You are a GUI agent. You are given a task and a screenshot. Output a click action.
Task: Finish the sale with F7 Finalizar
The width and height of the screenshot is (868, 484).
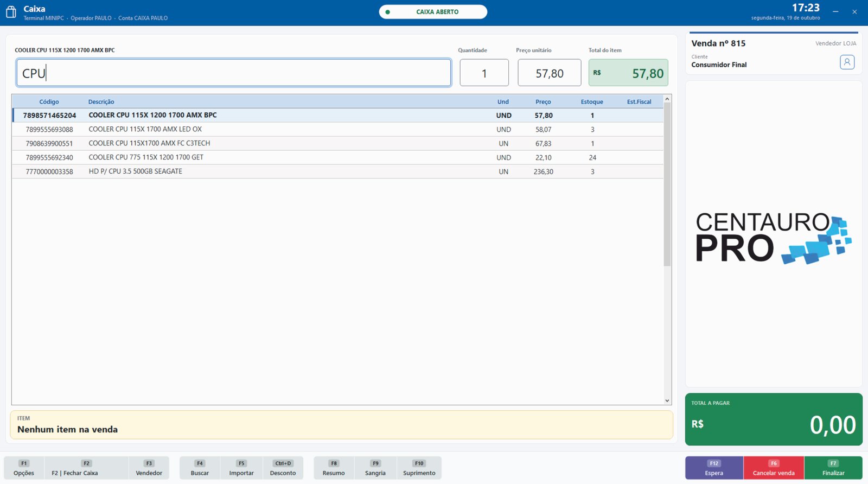point(833,468)
